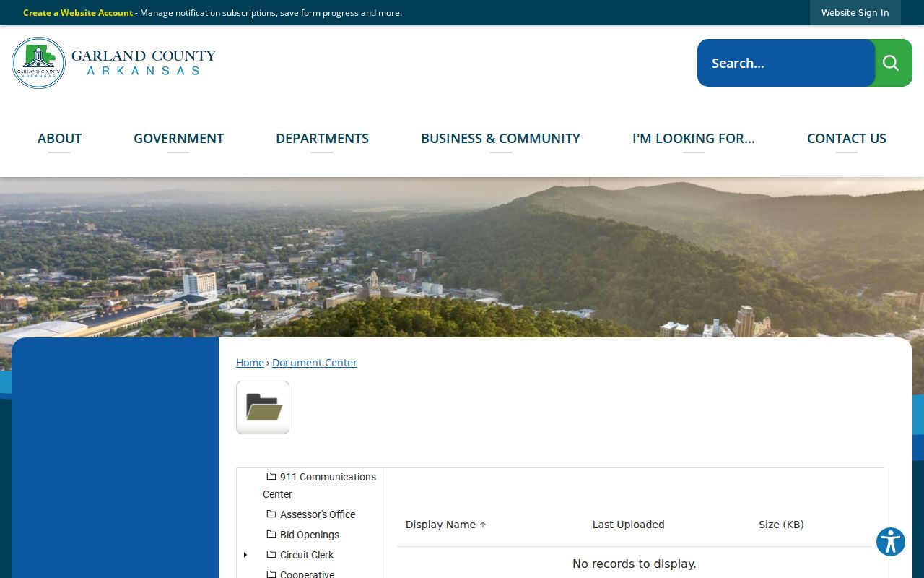Open the CONTACT US menu
924x578 pixels.
coord(847,138)
